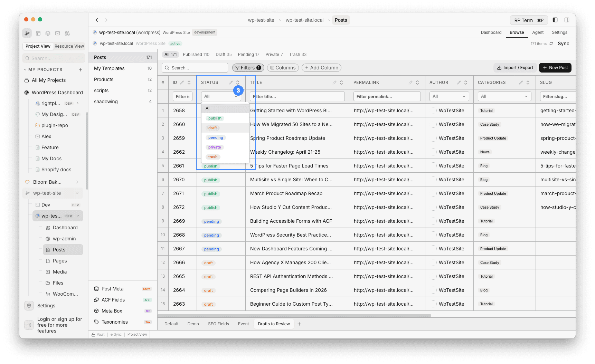The height and width of the screenshot is (364, 595).
Task: Sort the ID column
Action: (x=189, y=83)
